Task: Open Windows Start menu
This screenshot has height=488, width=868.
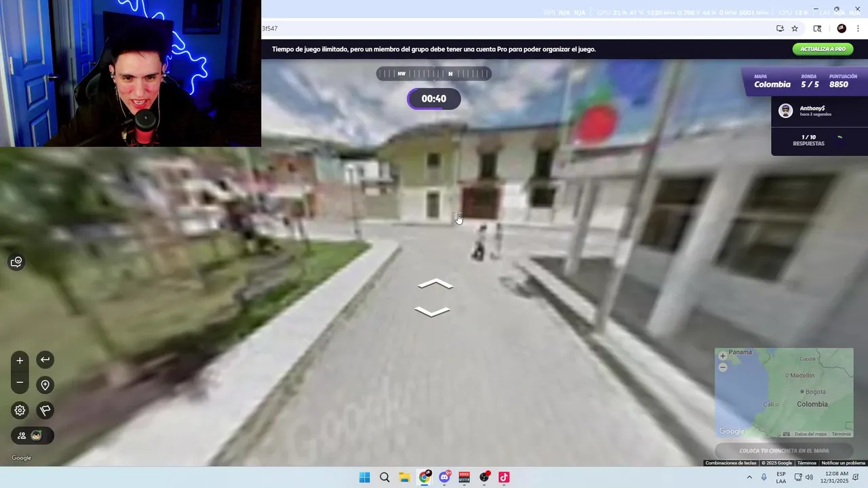Action: [x=364, y=477]
